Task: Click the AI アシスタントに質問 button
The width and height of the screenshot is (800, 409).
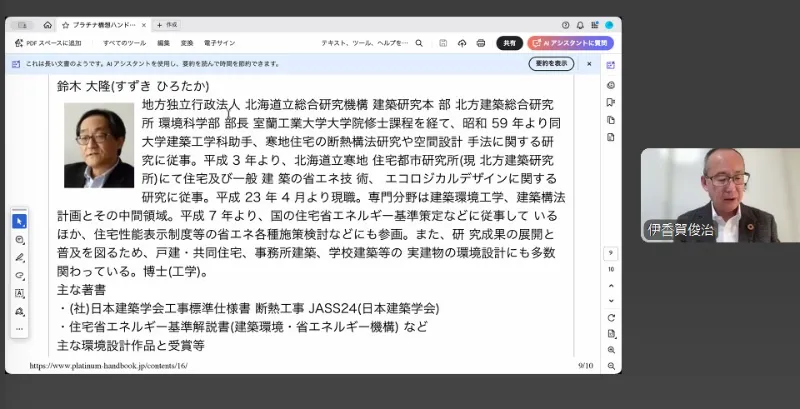Action: [570, 43]
